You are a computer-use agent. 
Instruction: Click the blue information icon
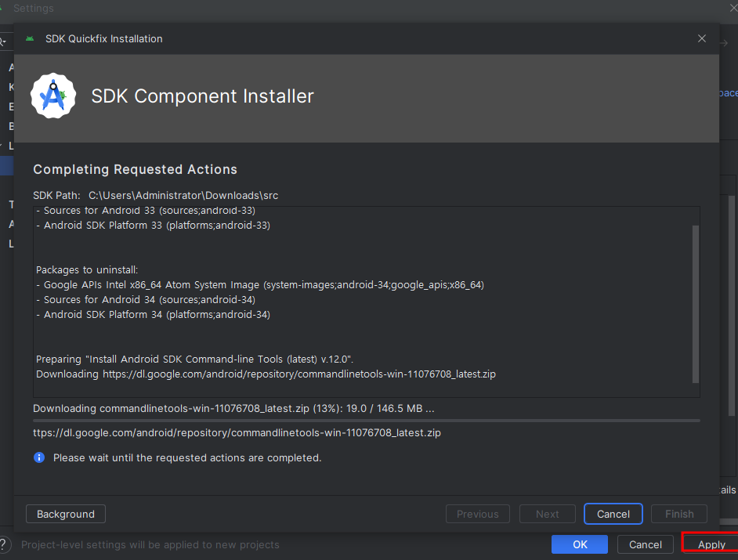point(39,457)
